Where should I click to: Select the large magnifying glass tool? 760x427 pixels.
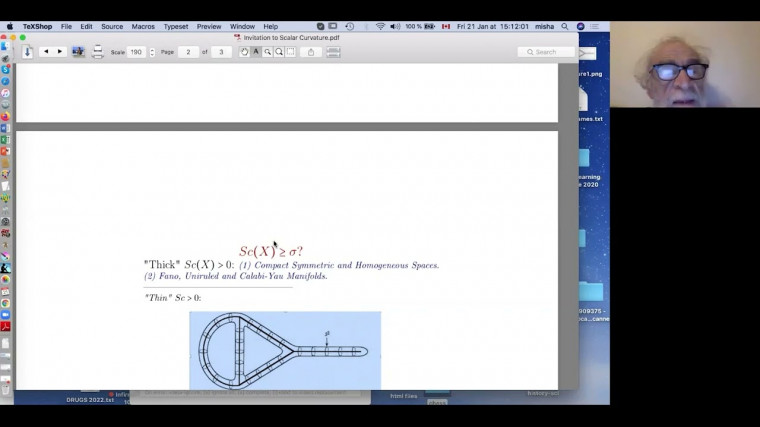279,52
